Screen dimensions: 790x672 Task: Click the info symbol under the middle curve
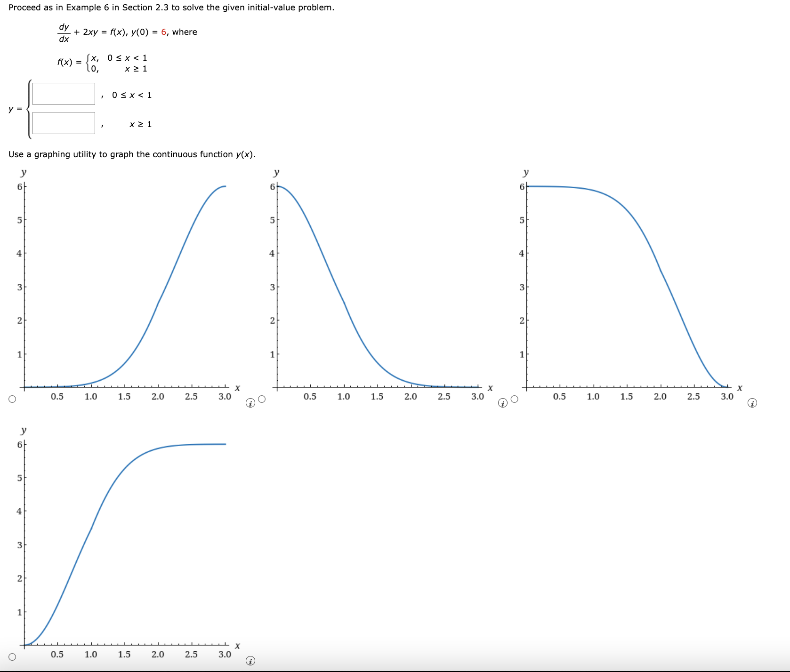click(x=503, y=404)
